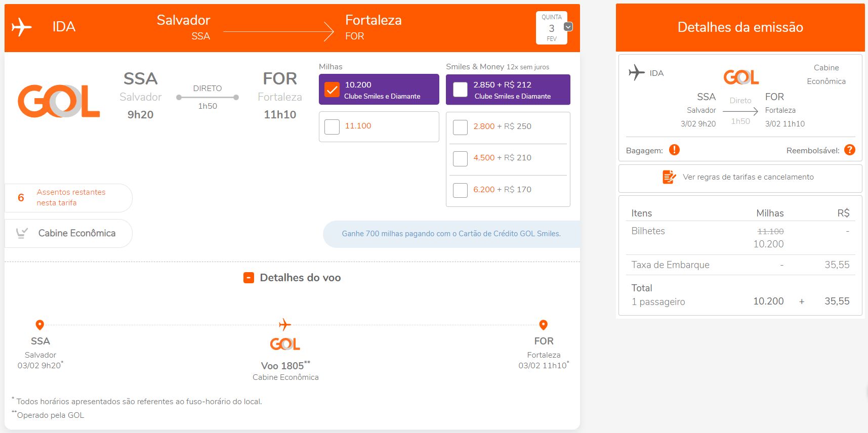The width and height of the screenshot is (868, 433).
Task: Click the Bagagem warning exclamation icon
Action: click(x=674, y=150)
